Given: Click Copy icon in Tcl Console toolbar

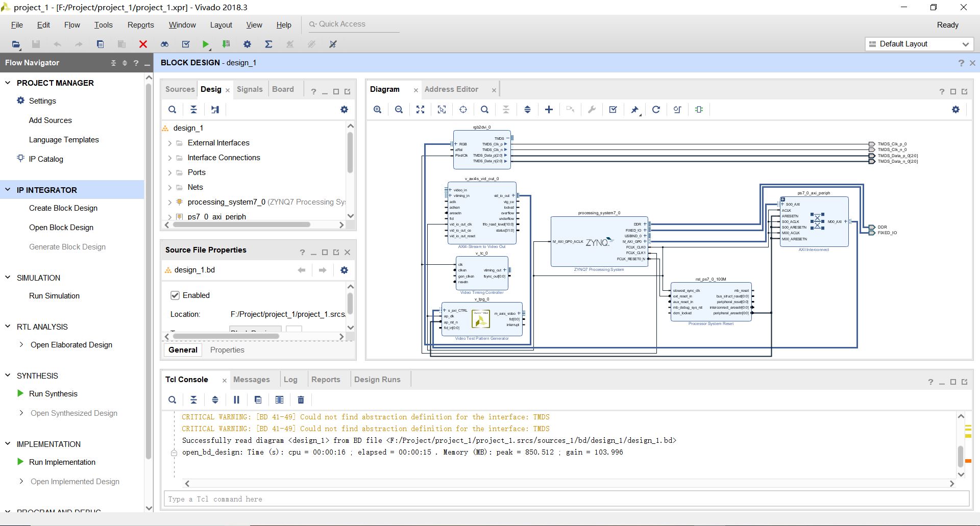Looking at the screenshot, I should (x=258, y=400).
